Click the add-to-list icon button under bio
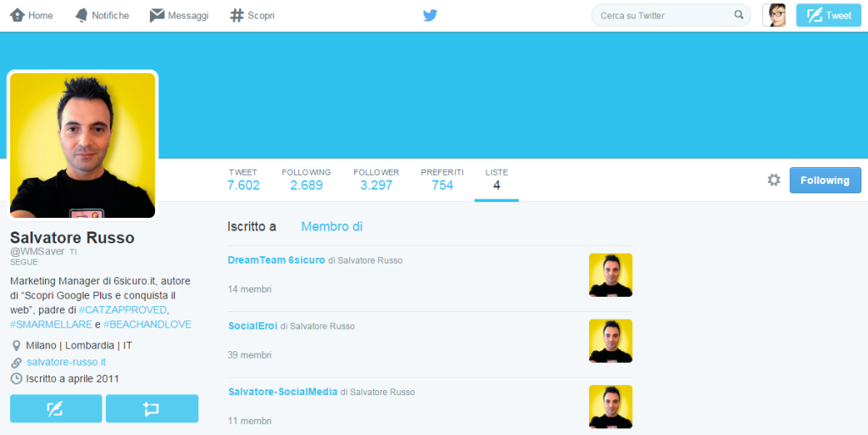The height and width of the screenshot is (435, 868). (x=152, y=409)
